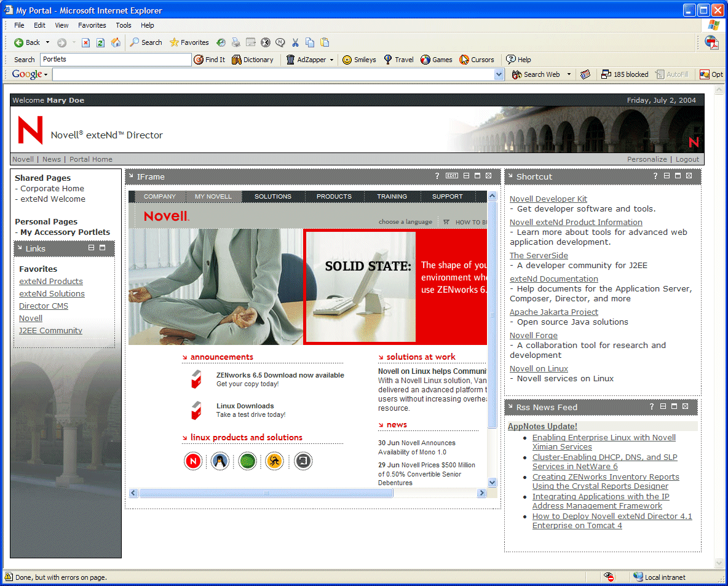
Task: Open the Dictionary toolbar button
Action: (x=253, y=60)
